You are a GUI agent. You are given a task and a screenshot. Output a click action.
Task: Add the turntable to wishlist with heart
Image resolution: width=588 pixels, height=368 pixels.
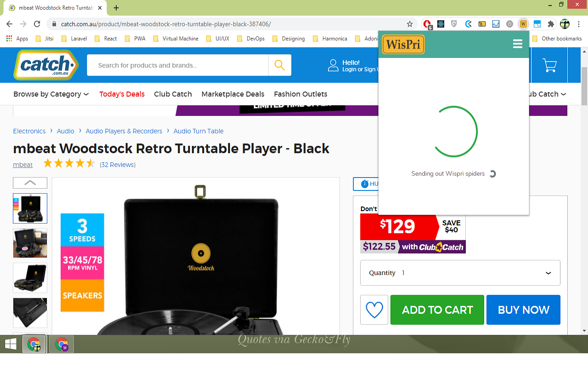coord(374,310)
